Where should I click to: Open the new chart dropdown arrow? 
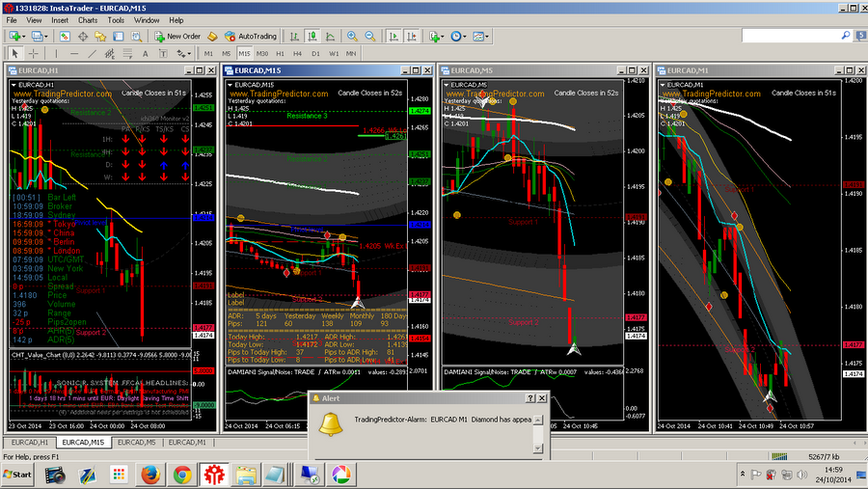click(23, 37)
